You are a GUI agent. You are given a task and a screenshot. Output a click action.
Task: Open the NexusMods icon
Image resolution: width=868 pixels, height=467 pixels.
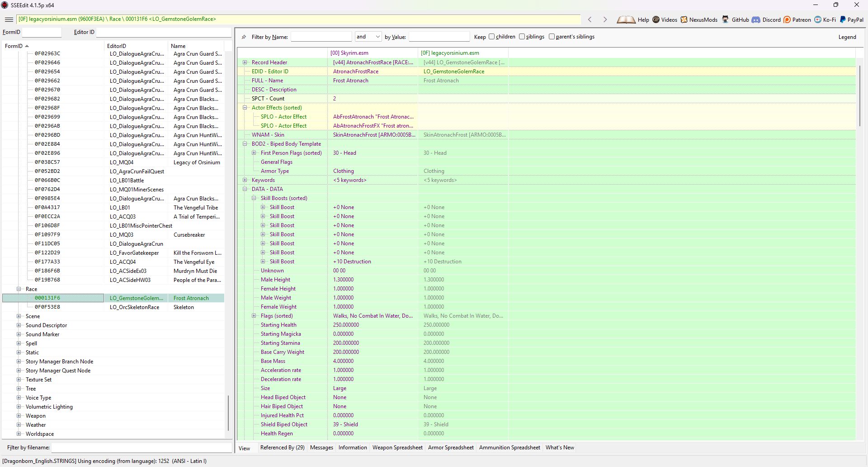684,19
